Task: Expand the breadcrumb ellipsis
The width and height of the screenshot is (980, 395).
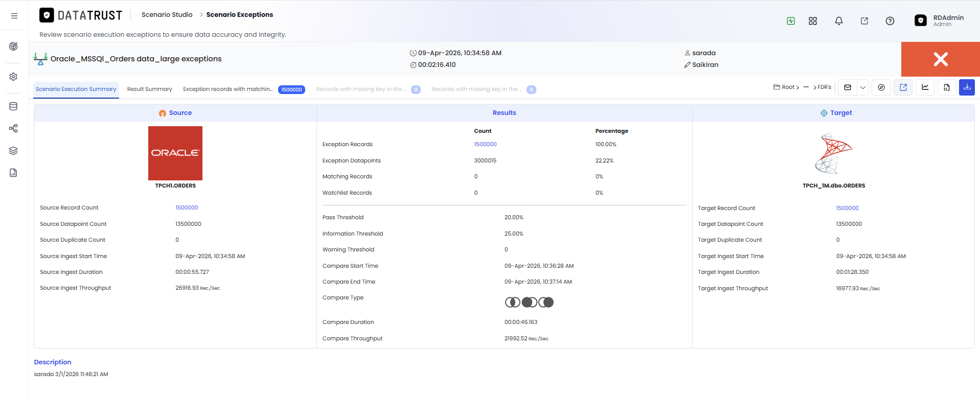Action: point(806,87)
